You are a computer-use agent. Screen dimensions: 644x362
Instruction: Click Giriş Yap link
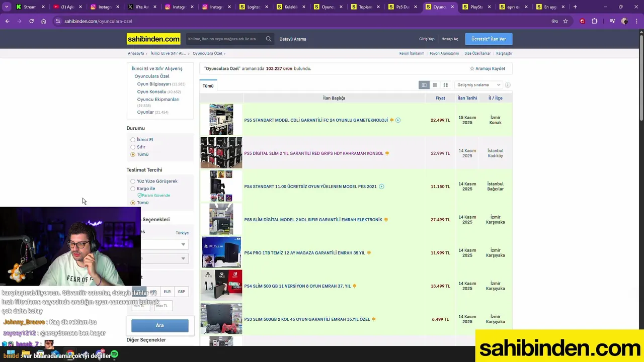[427, 39]
